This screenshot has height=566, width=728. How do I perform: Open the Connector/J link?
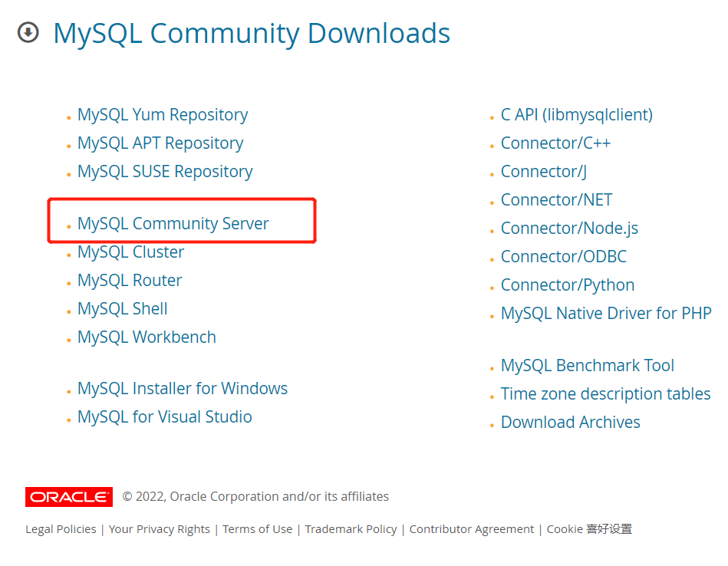[x=544, y=171]
